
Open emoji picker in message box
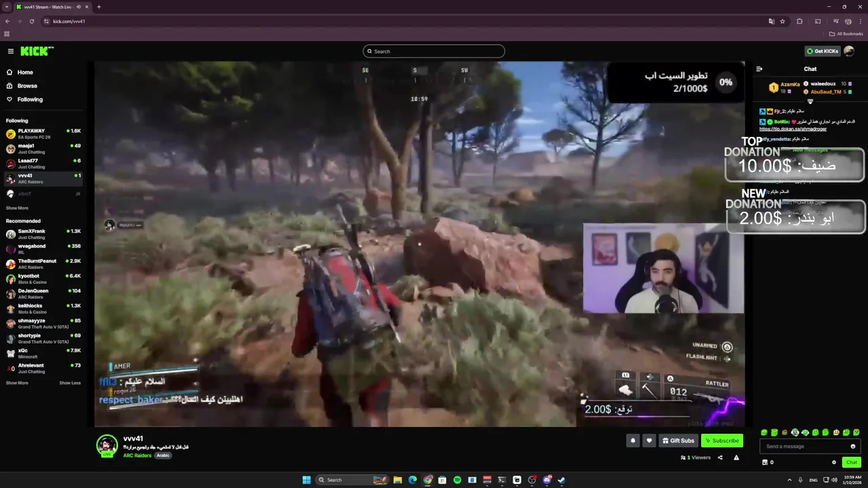pyautogui.click(x=853, y=446)
